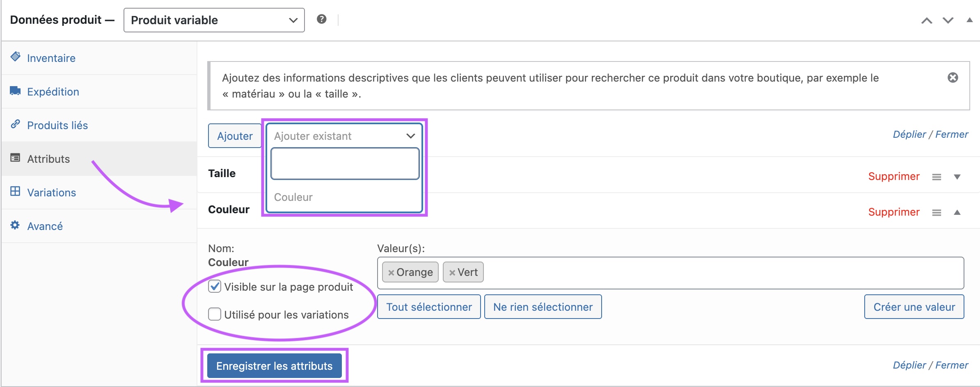980x387 pixels.
Task: Click Enregistrer les attributs button
Action: (x=275, y=366)
